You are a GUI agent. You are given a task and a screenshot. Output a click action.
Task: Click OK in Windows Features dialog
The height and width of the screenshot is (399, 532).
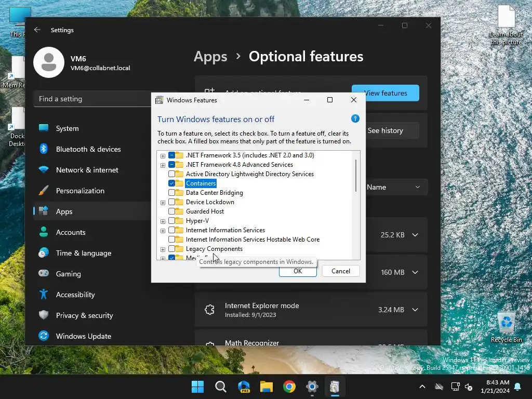(298, 271)
